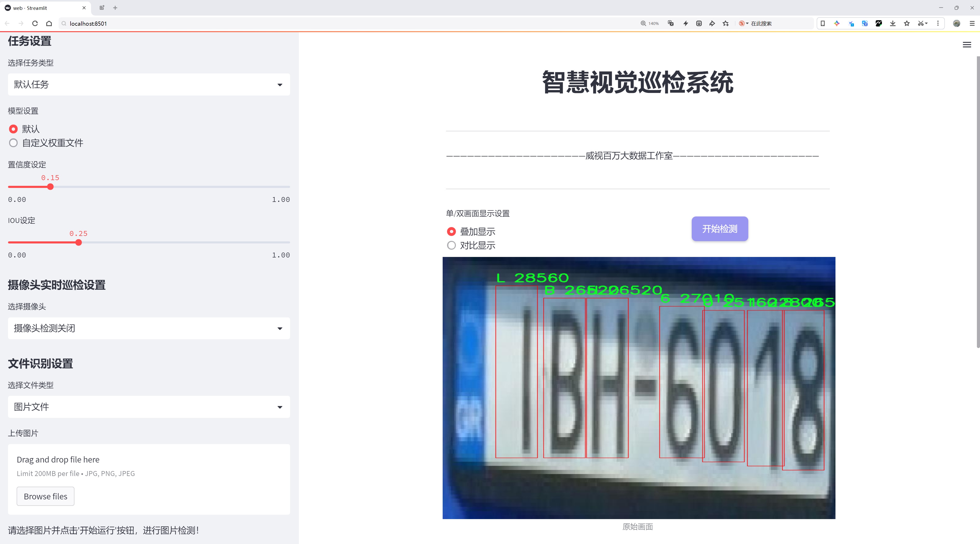Click the 开始检测 button
The height and width of the screenshot is (544, 980).
(719, 229)
